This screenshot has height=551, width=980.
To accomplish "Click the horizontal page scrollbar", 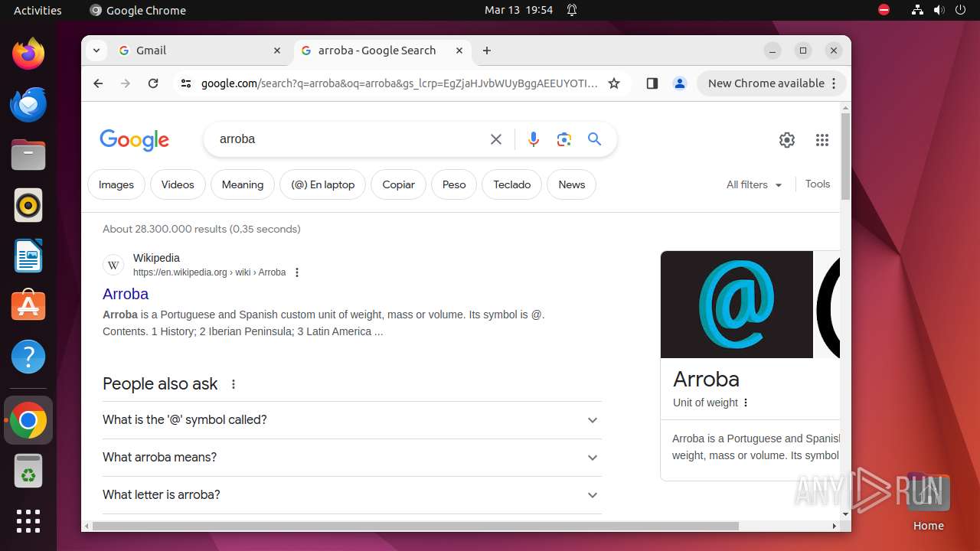I will [x=416, y=526].
